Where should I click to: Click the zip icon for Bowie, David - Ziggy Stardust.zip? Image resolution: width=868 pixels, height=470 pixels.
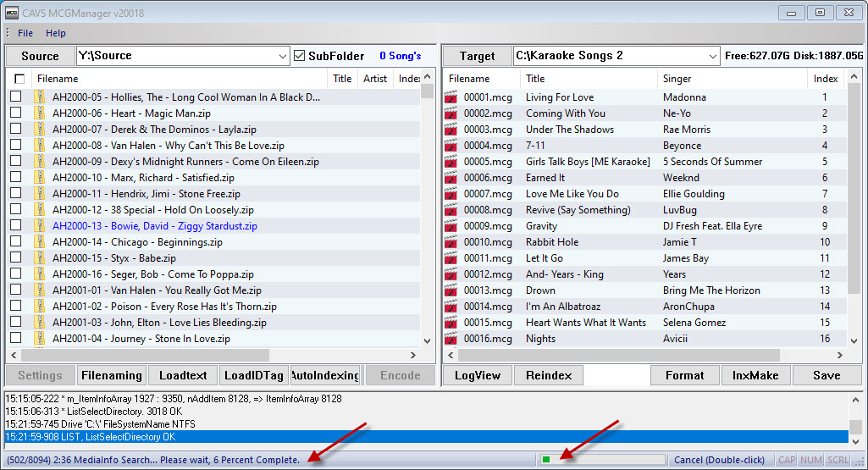(x=39, y=225)
